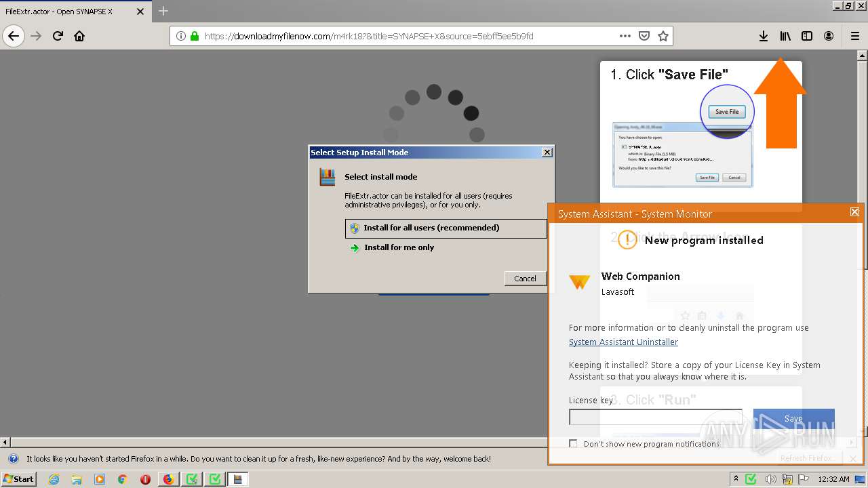Open Firefox hamburger menu

(x=855, y=36)
